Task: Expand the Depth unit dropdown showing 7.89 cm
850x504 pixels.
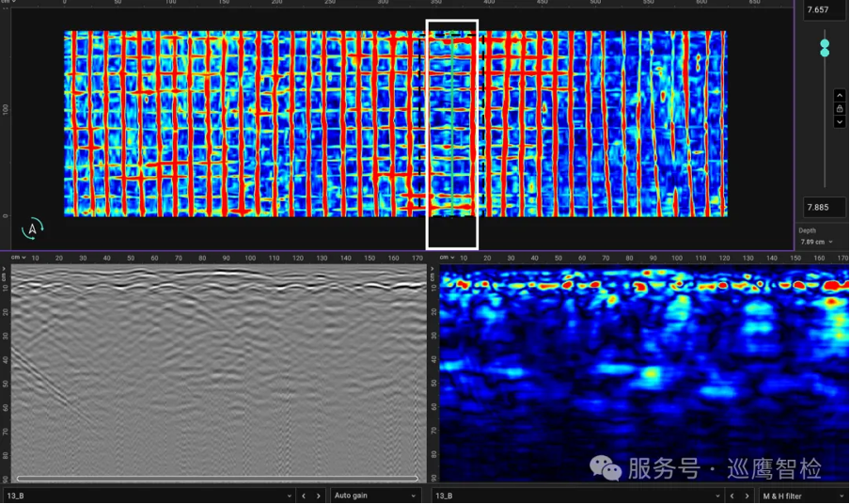Action: pyautogui.click(x=817, y=243)
